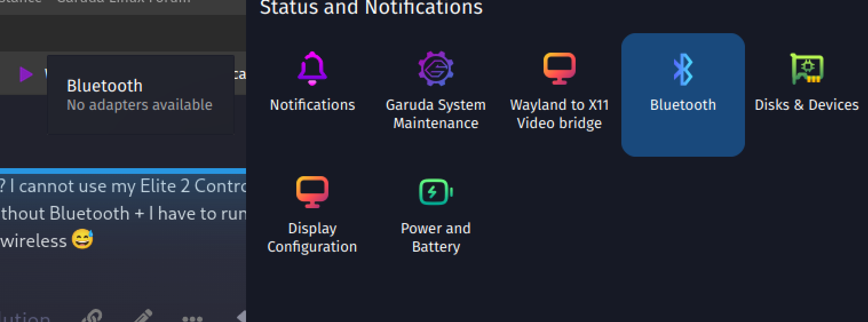Image resolution: width=868 pixels, height=322 pixels.
Task: Open the Notifications bell icon
Action: point(312,68)
